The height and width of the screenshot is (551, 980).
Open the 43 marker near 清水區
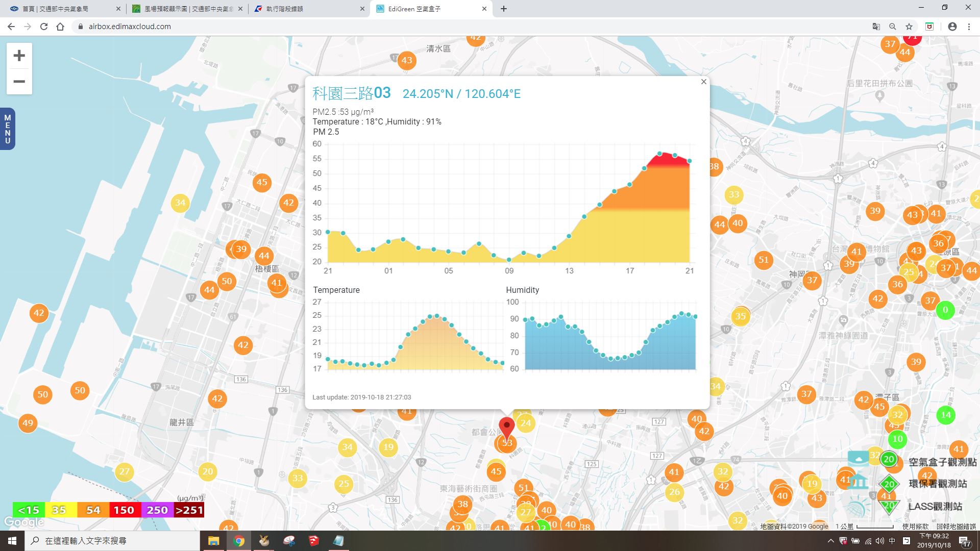pos(406,60)
